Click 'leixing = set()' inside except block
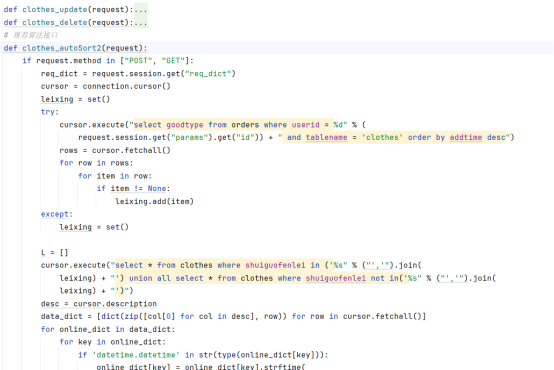Screen dimensions: 554x370 (94, 227)
